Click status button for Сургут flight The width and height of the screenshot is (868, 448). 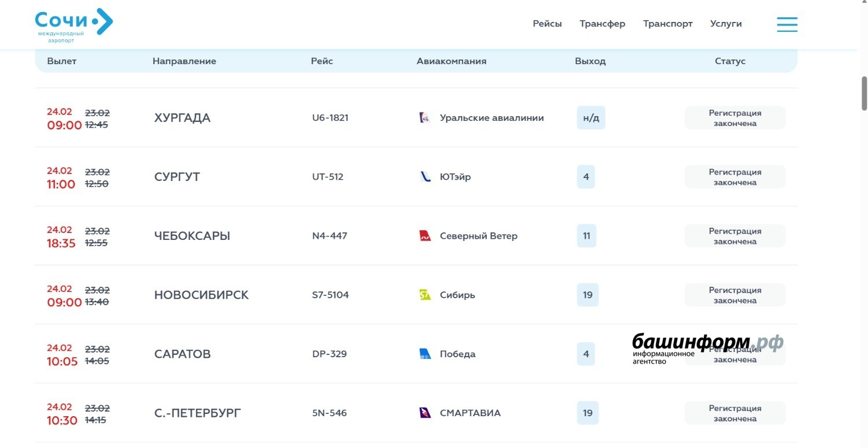[735, 177]
